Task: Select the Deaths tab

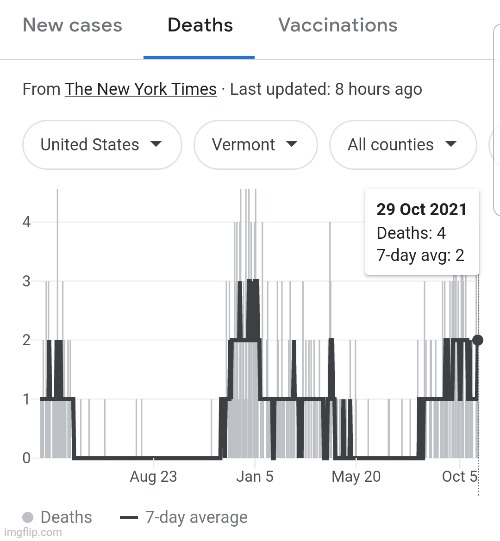Action: click(x=200, y=25)
